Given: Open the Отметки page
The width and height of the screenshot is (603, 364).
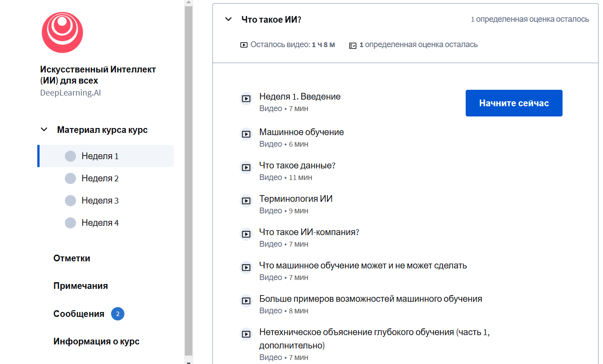Looking at the screenshot, I should point(72,258).
